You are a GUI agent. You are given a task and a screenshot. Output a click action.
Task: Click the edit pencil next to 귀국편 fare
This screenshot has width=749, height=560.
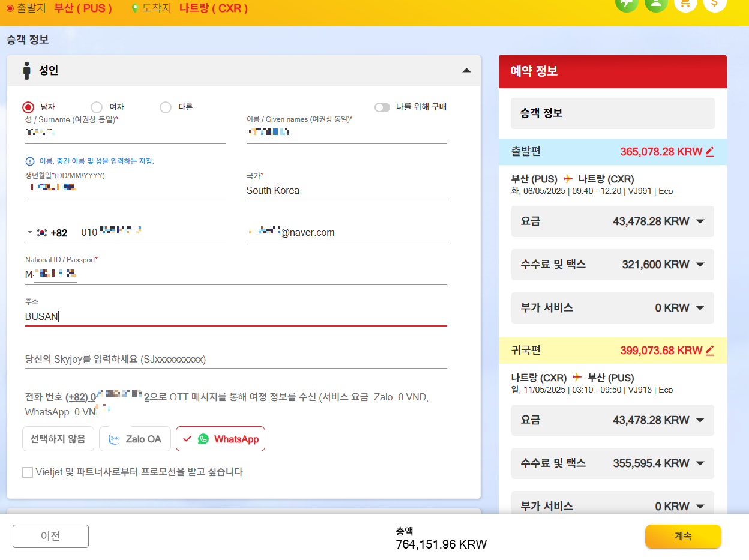click(711, 350)
